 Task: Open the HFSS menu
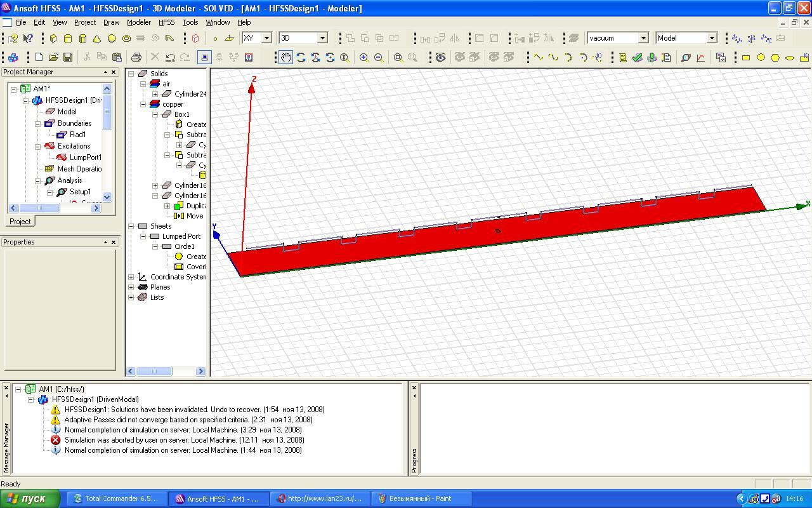166,22
